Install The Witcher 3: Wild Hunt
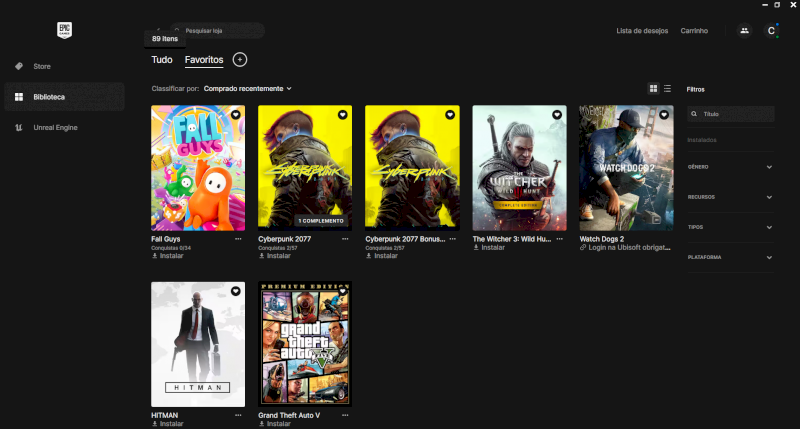800x429 pixels. point(489,247)
